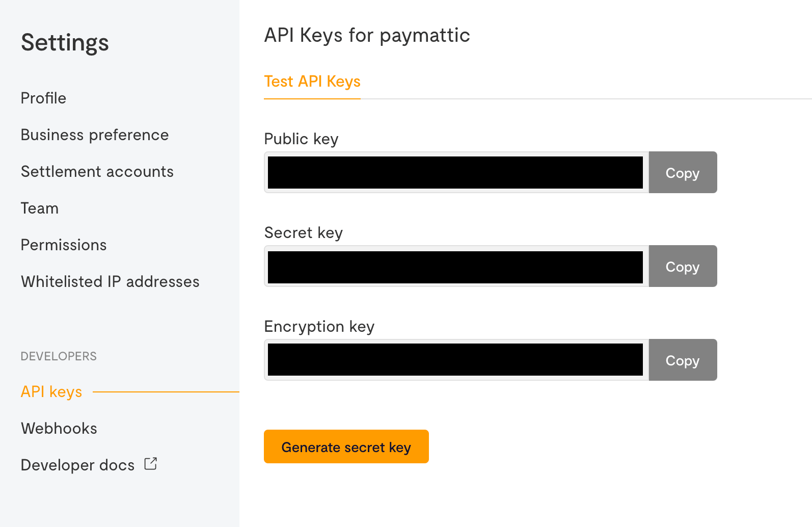Select API keys in the sidebar
This screenshot has height=527, width=812.
click(x=51, y=391)
